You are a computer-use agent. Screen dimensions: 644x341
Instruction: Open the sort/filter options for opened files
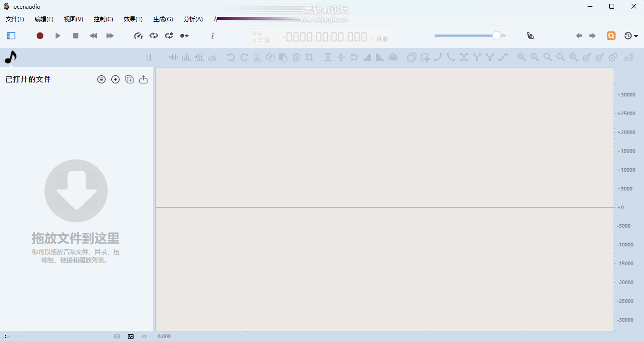coord(101,80)
